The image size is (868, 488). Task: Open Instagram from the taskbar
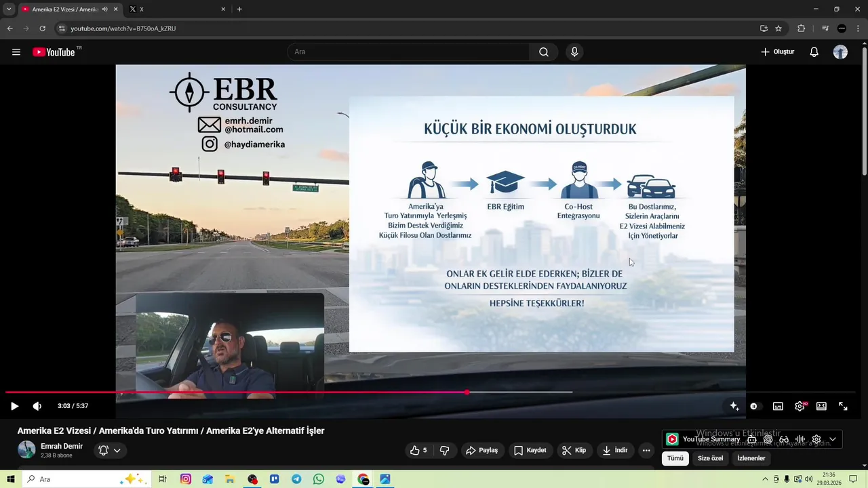click(186, 479)
